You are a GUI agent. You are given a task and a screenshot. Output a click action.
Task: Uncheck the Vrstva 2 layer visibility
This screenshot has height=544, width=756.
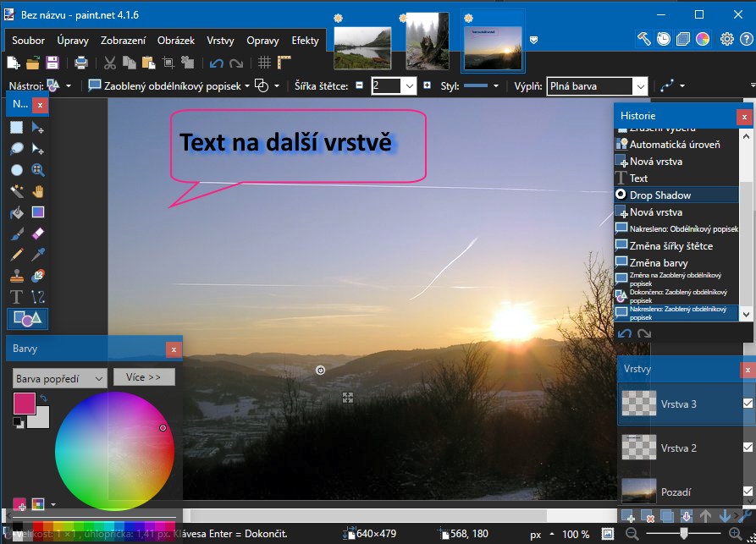[x=748, y=447]
